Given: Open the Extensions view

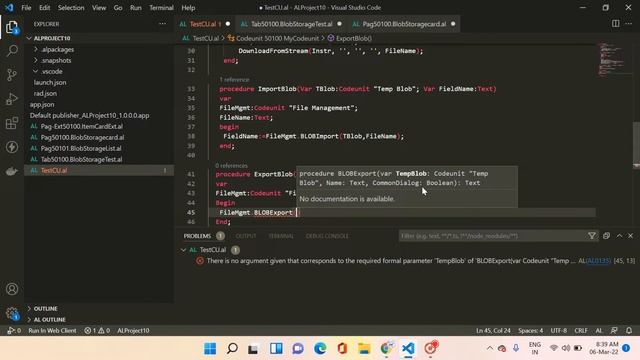Looking at the screenshot, I should point(12,123).
